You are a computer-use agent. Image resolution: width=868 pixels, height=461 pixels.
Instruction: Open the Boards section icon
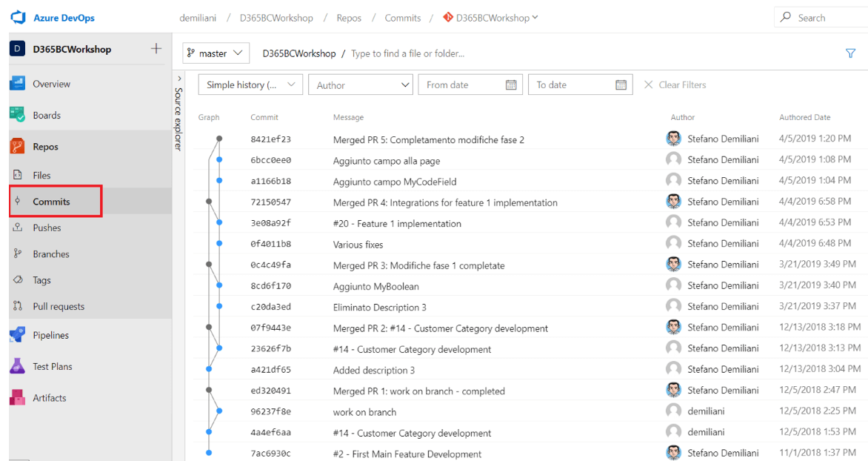coord(18,115)
